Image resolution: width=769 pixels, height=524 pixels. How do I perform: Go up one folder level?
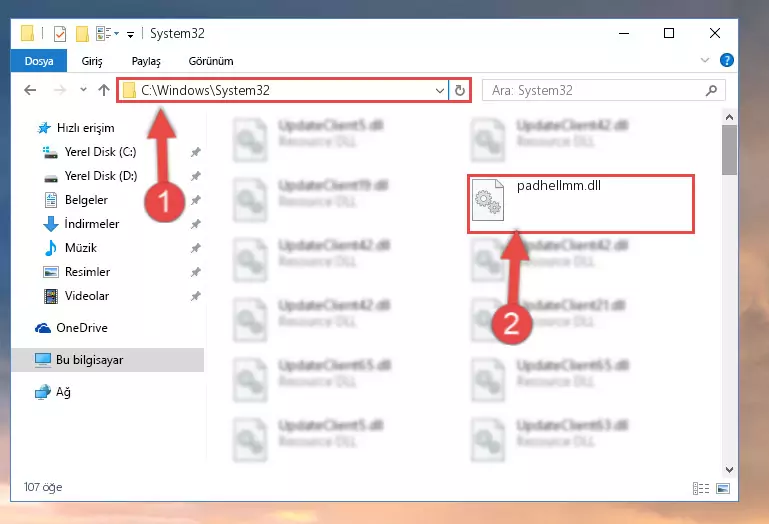point(103,90)
